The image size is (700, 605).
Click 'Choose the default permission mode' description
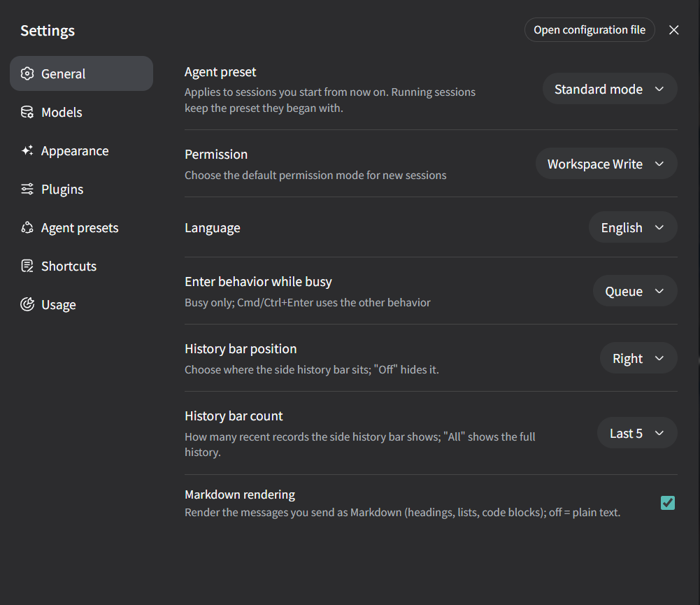pyautogui.click(x=315, y=175)
